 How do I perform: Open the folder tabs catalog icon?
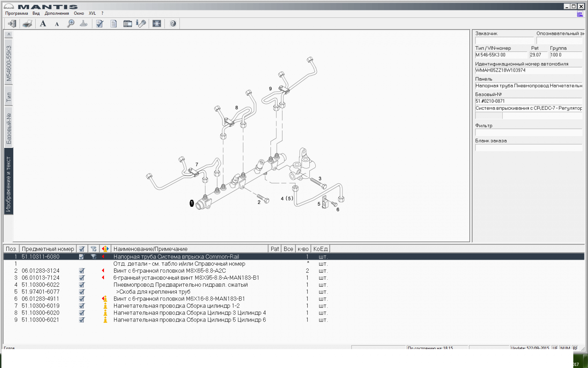(128, 24)
